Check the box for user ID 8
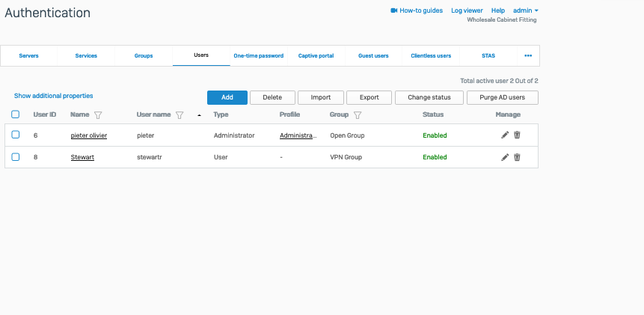This screenshot has height=315, width=644. pos(16,157)
